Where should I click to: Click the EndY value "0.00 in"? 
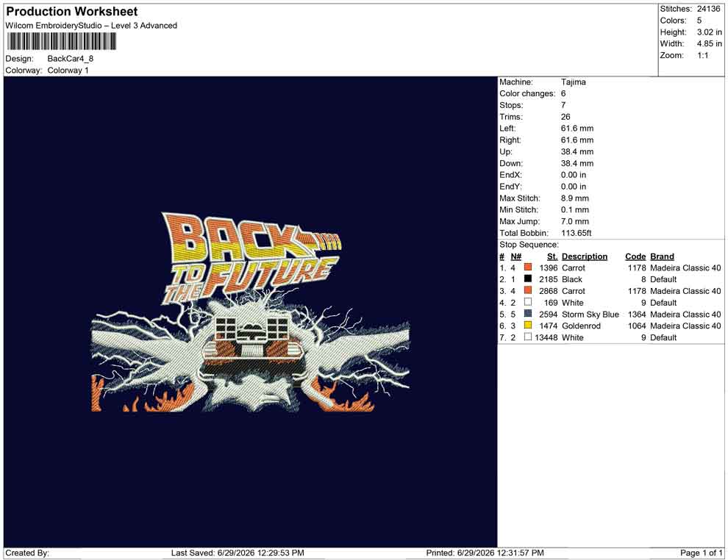(x=574, y=187)
